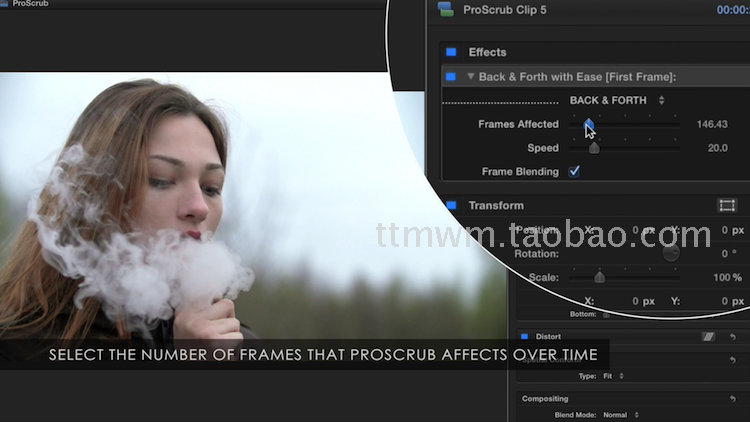The image size is (750, 422).
Task: Click the Rotation dial control
Action: 671,254
